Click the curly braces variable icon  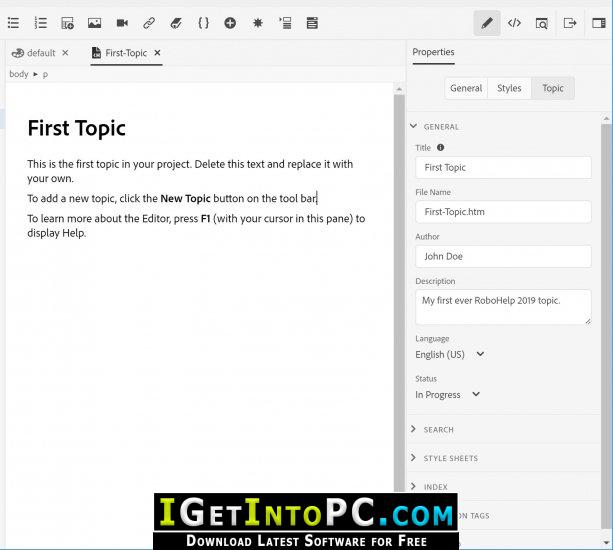[203, 23]
